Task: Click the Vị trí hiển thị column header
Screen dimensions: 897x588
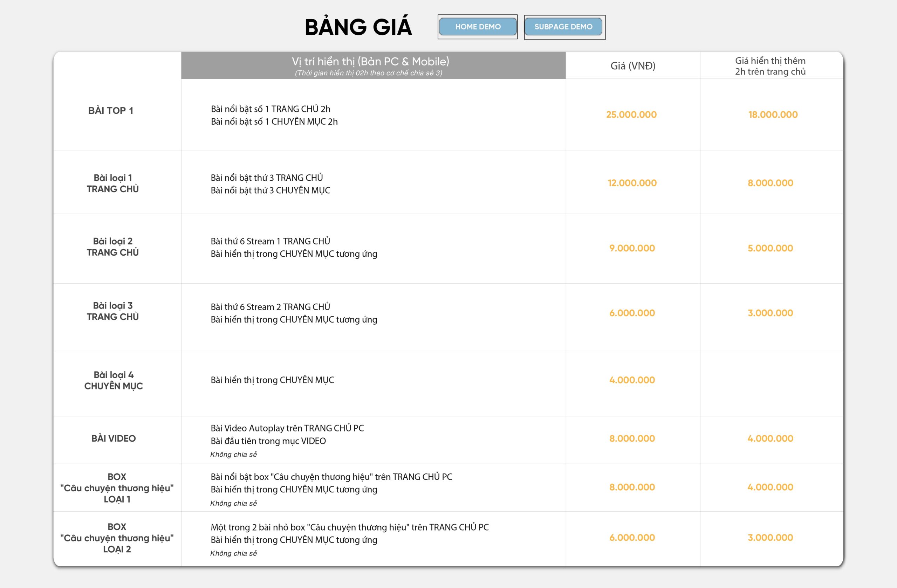Action: (x=370, y=62)
